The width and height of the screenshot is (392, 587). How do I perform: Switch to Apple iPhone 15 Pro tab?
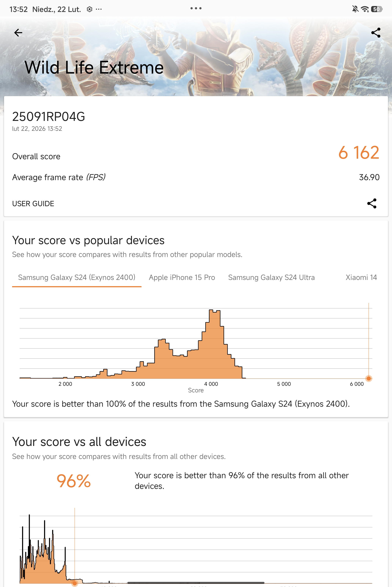pyautogui.click(x=182, y=277)
